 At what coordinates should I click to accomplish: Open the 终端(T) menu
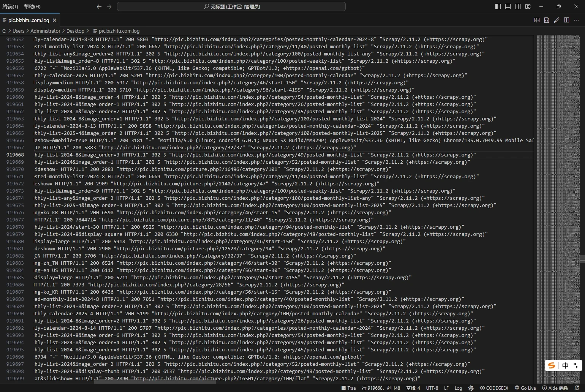click(10, 6)
